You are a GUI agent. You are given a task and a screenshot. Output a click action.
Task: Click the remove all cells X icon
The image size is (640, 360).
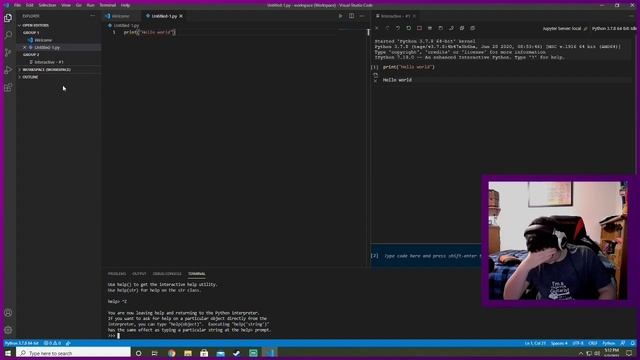pyautogui.click(x=377, y=28)
